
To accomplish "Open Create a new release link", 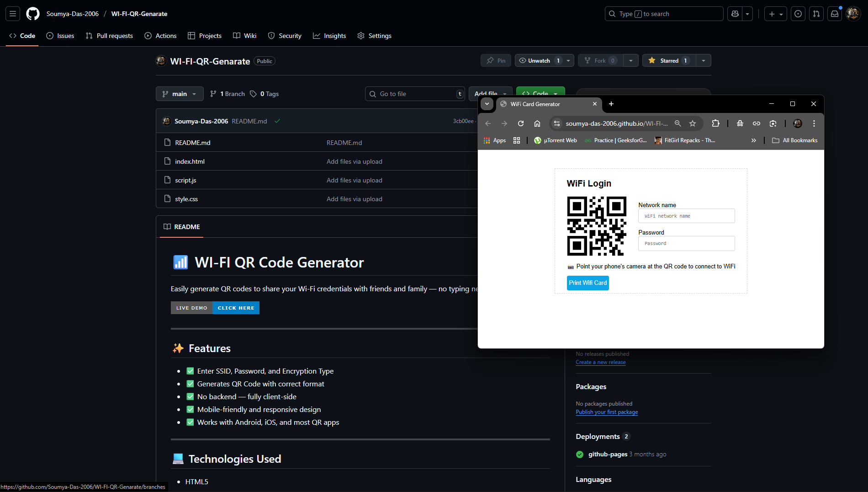I will coord(601,362).
